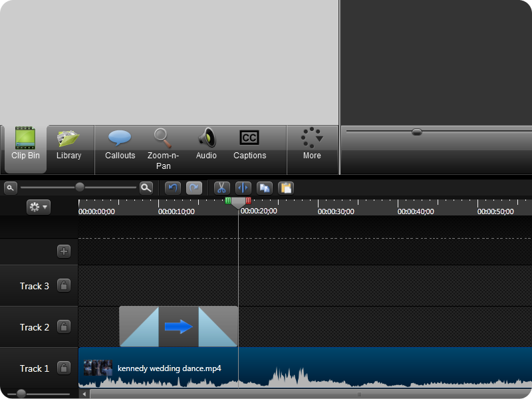Click the timeline zoom slider handle
This screenshot has height=399, width=532.
tap(80, 187)
